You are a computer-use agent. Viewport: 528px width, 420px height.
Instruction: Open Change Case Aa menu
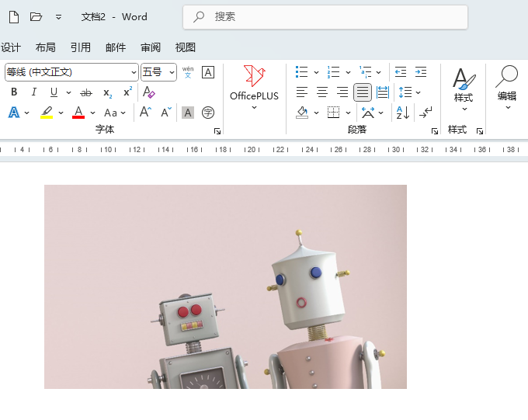(x=114, y=113)
